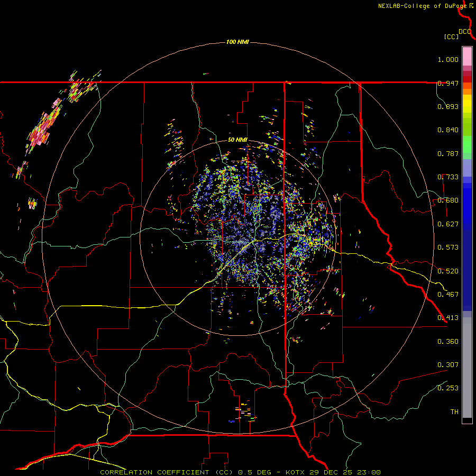Select the 0.413 scale value
The height and width of the screenshot is (476, 476).
[448, 318]
